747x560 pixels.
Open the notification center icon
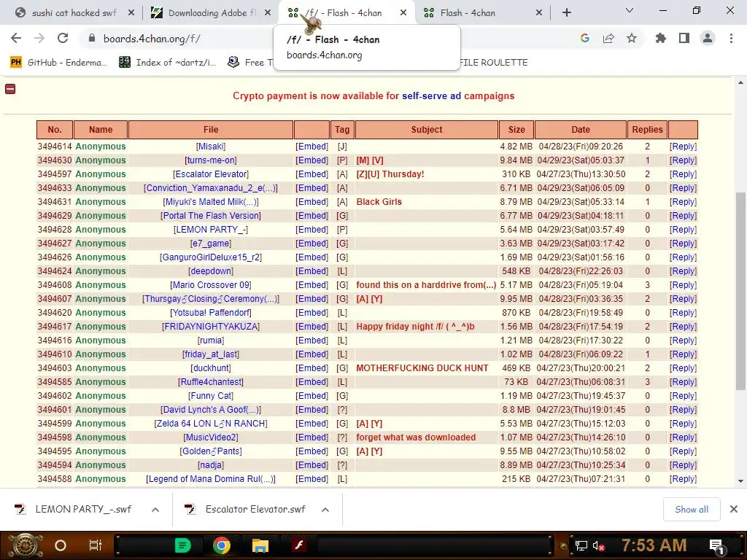tap(717, 546)
